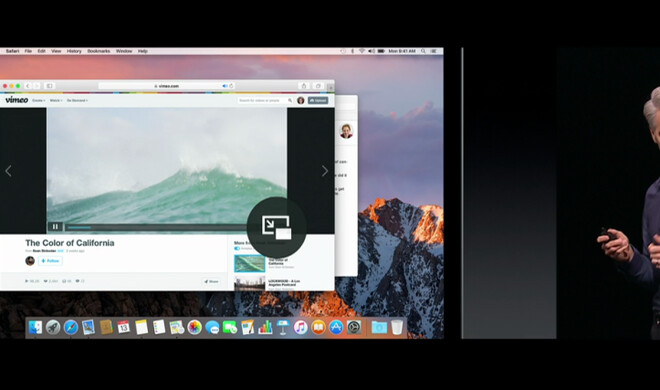Open Notes from the Dock

[x=141, y=327]
